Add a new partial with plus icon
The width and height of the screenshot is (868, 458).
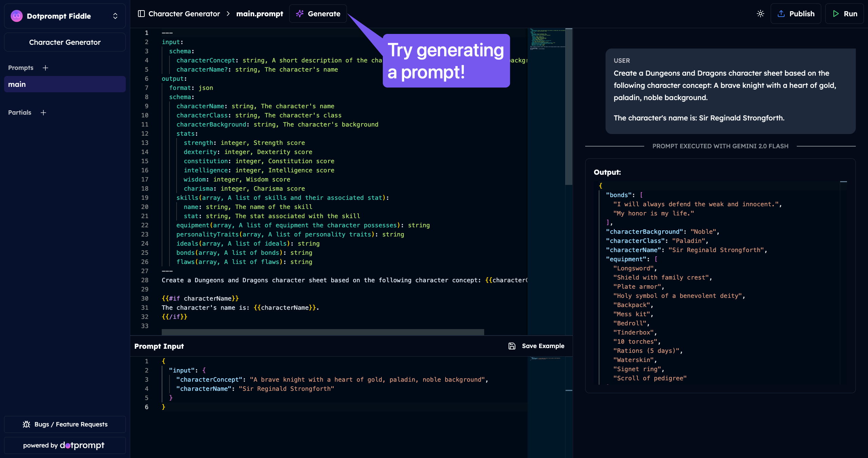click(x=43, y=113)
